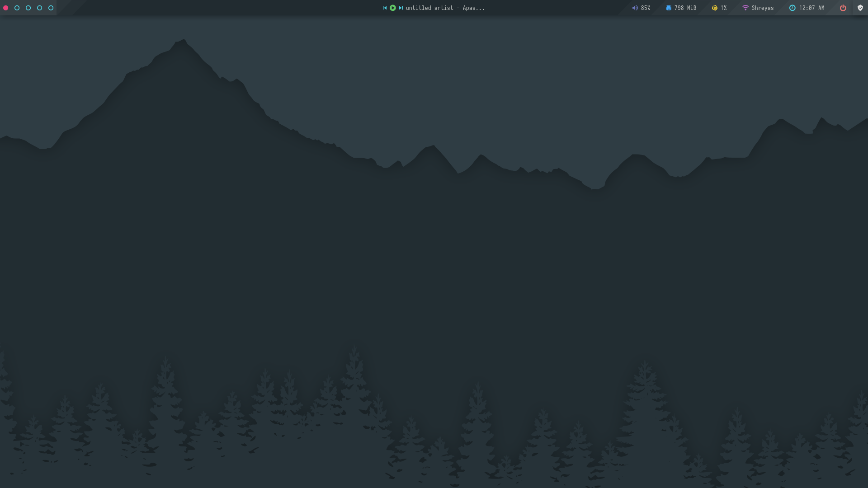Screen dimensions: 868x488
Task: Skip to next track
Action: (x=401, y=8)
